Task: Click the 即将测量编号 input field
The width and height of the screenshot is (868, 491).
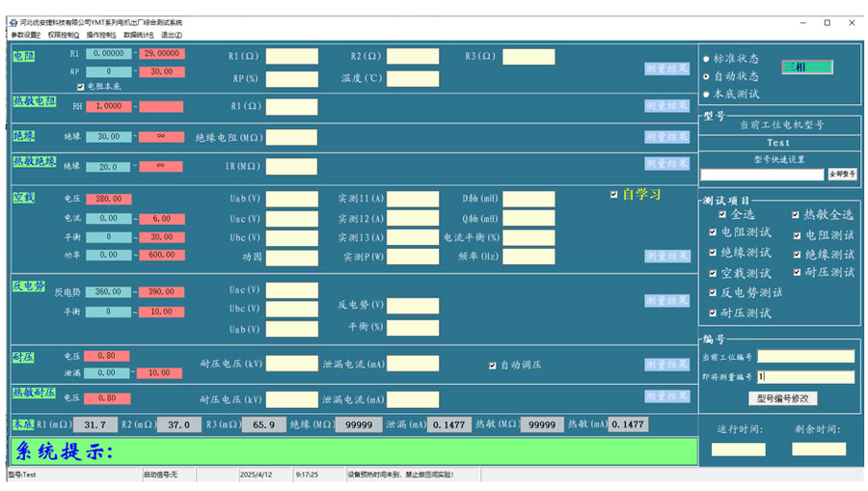Action: (x=805, y=377)
